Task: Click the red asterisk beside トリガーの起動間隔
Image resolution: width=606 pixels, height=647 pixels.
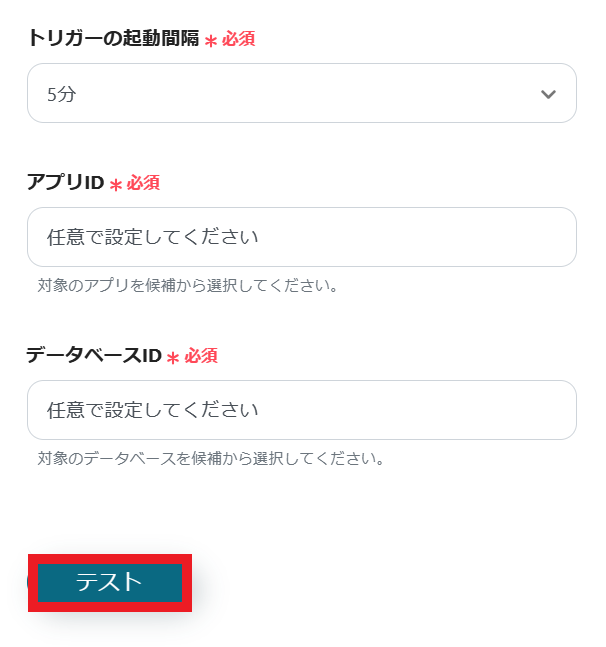Action: 211,41
